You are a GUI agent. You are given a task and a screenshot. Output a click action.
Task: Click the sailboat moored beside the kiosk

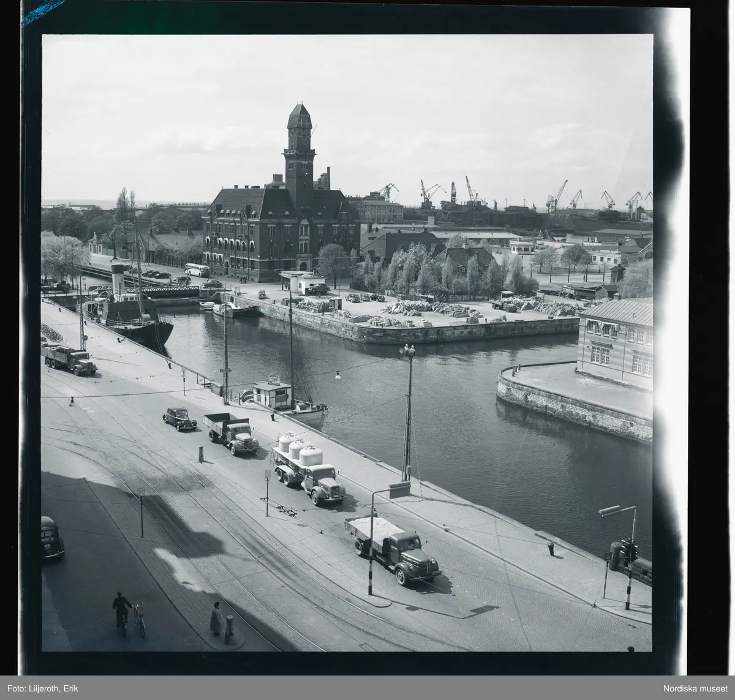pos(302,410)
